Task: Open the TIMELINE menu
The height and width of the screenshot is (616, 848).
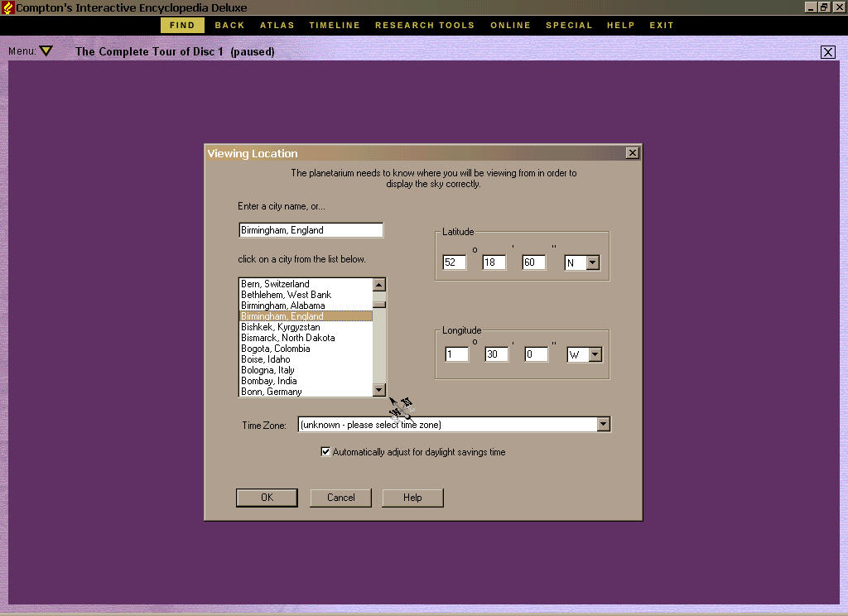Action: pyautogui.click(x=335, y=25)
